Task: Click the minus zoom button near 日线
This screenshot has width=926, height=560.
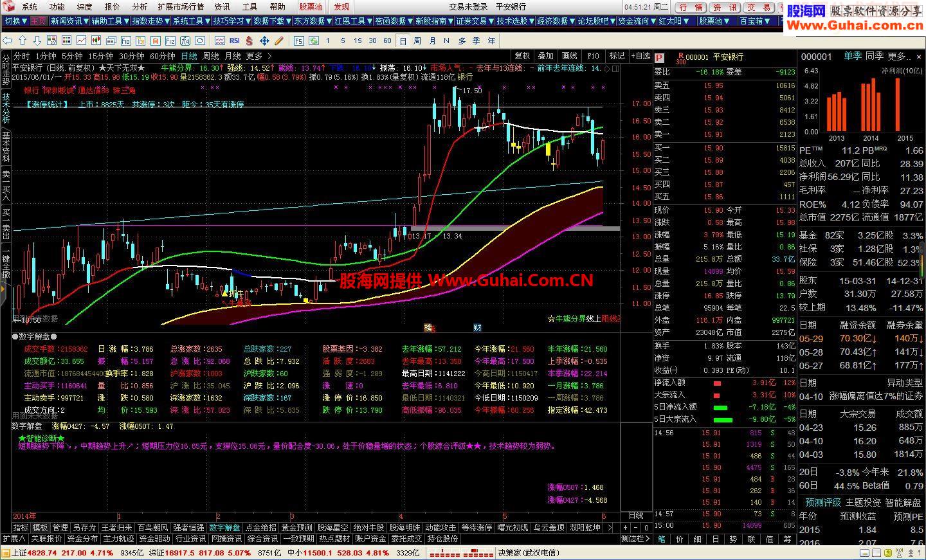Action: tap(636, 528)
